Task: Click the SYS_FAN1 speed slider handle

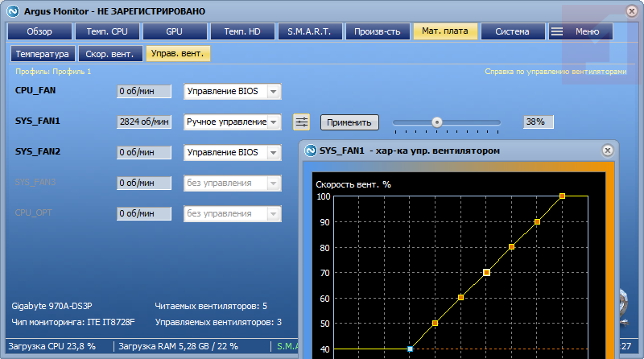Action: pos(437,122)
